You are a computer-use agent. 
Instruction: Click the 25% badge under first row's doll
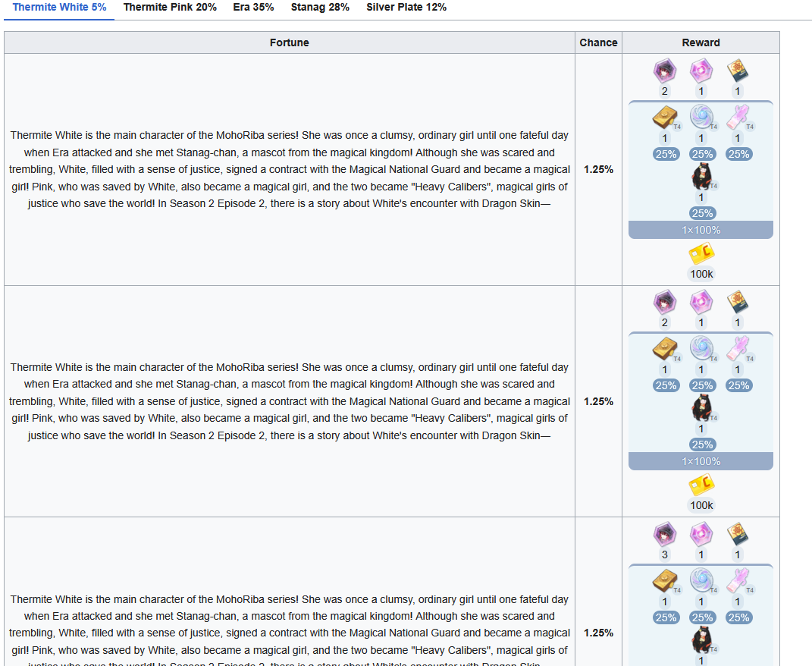coord(702,213)
